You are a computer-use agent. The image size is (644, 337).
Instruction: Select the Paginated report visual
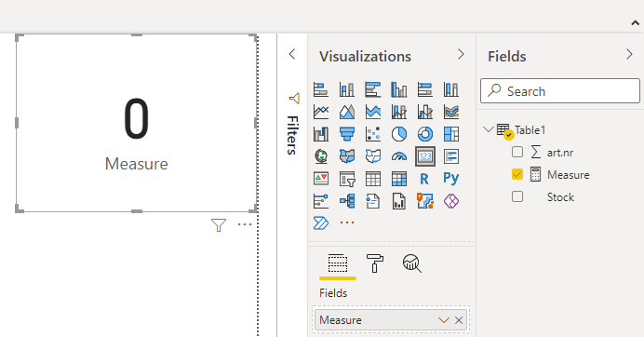[x=399, y=201]
